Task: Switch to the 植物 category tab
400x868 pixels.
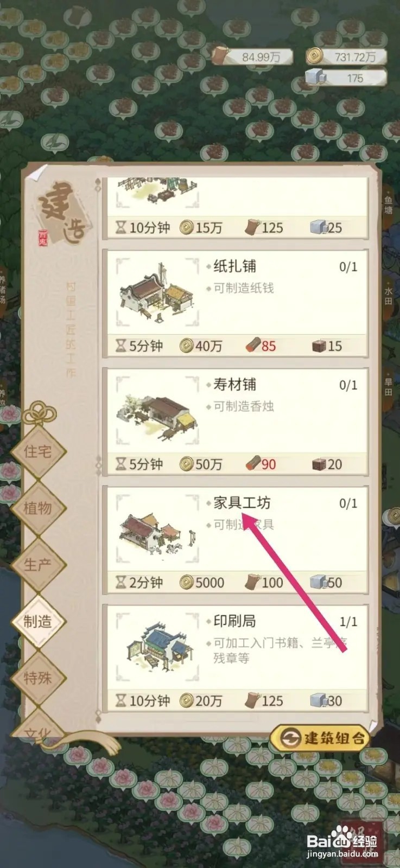Action: pyautogui.click(x=38, y=508)
